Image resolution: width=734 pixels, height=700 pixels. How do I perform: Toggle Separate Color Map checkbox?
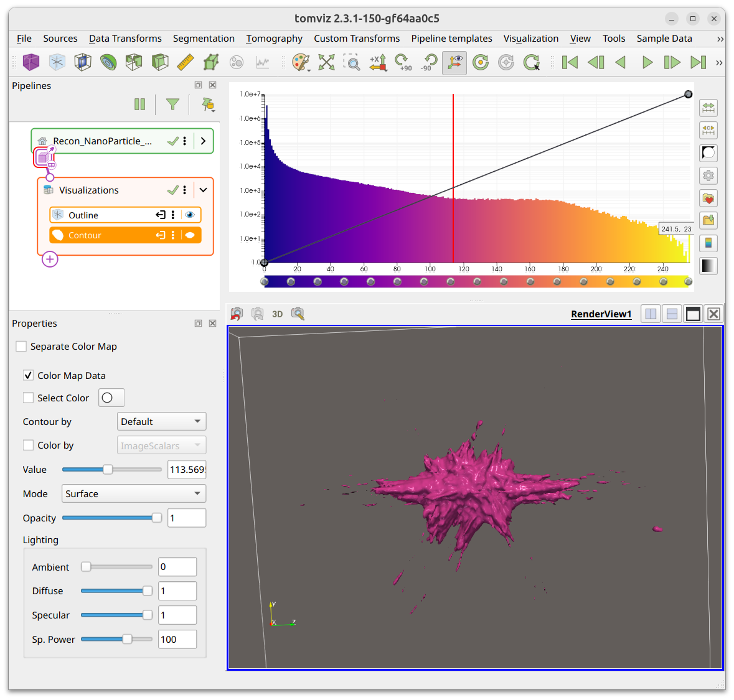coord(21,346)
